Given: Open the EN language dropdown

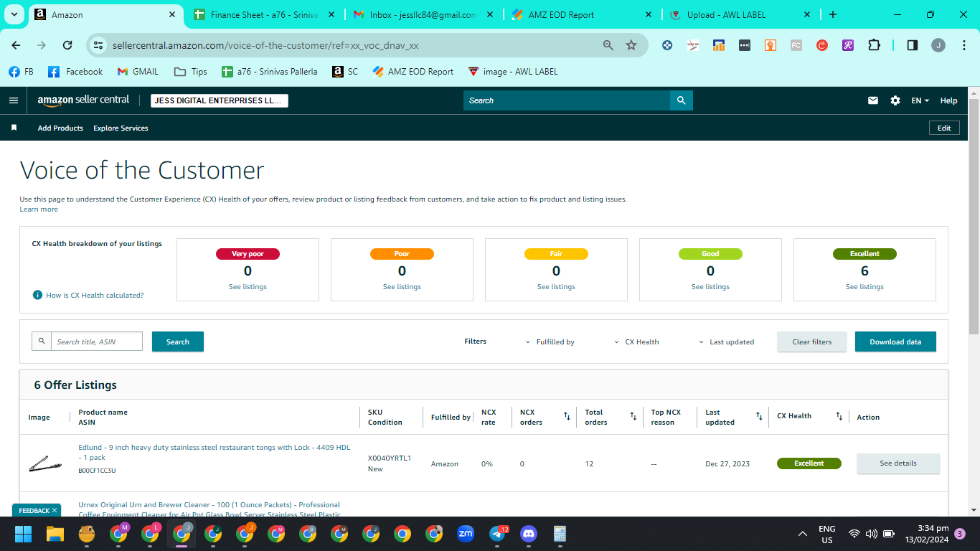Looking at the screenshot, I should (x=920, y=100).
